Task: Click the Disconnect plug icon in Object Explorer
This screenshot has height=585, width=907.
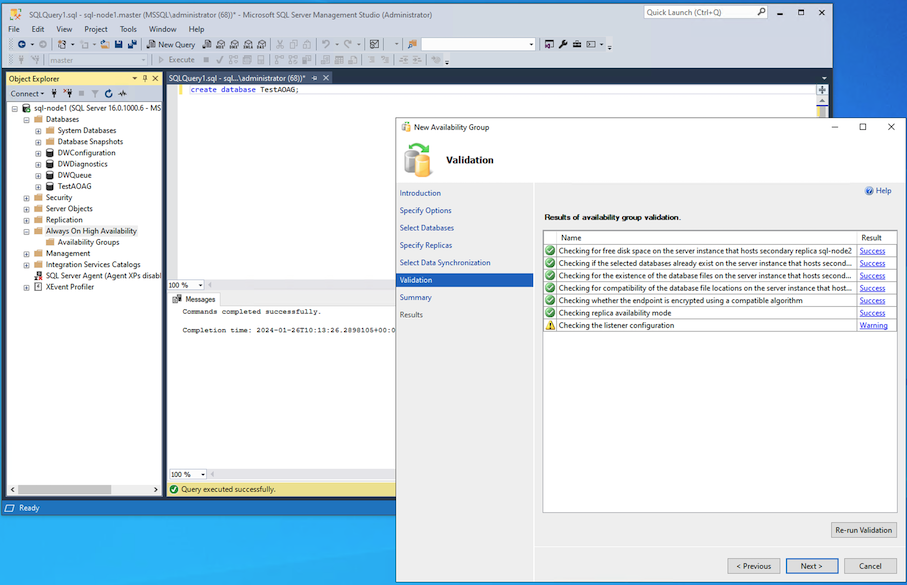Action: pos(68,93)
